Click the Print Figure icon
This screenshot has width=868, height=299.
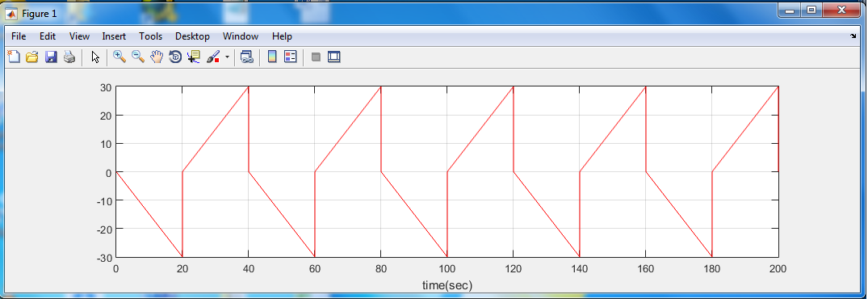pos(69,57)
